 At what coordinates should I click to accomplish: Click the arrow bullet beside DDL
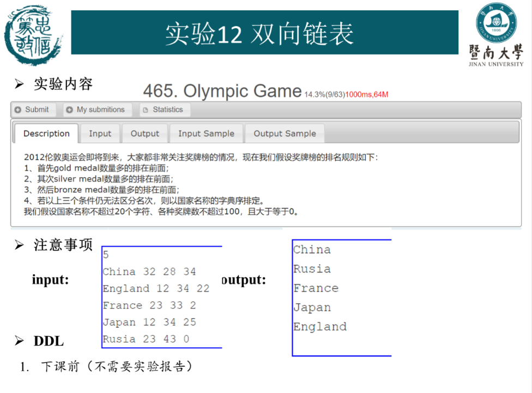tap(20, 341)
